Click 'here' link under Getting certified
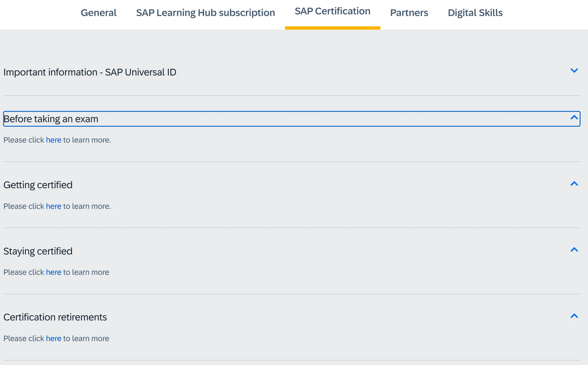The width and height of the screenshot is (588, 365). coord(54,206)
